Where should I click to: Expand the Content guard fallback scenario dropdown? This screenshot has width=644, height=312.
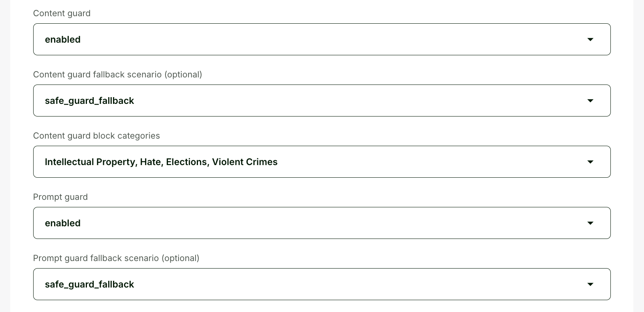pyautogui.click(x=316, y=101)
